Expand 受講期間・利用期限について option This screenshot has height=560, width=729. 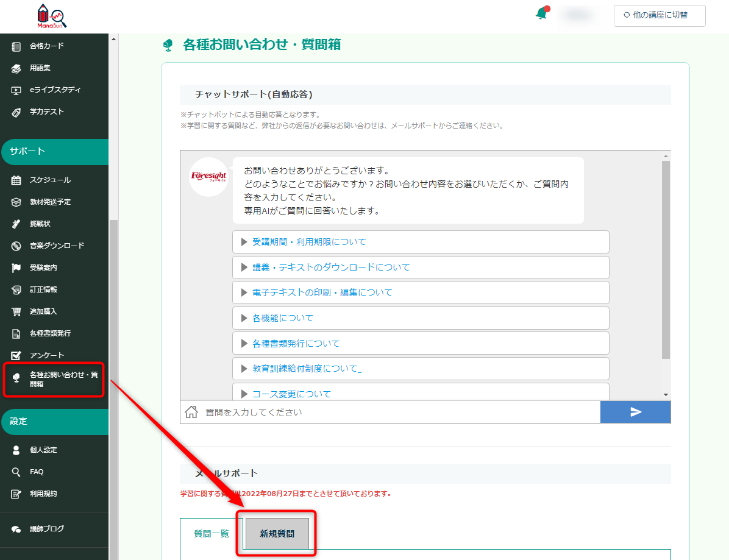421,242
